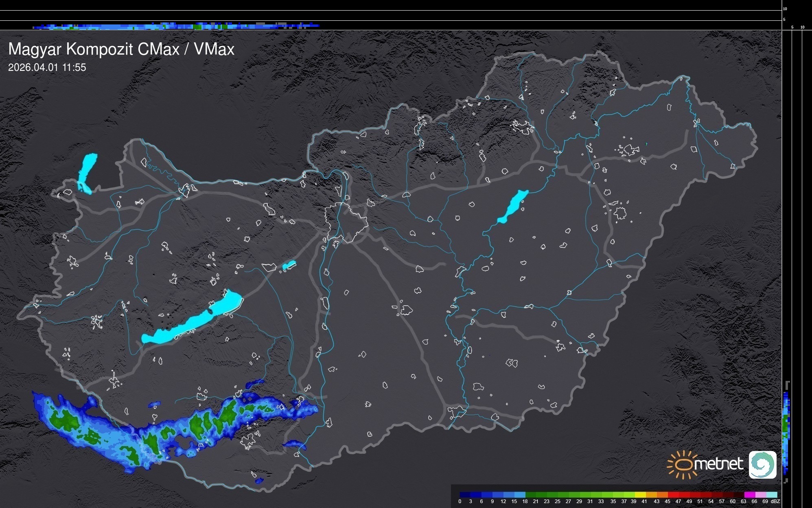Click the small isolated echo near southern border
This screenshot has width=812, height=508.
tap(259, 481)
